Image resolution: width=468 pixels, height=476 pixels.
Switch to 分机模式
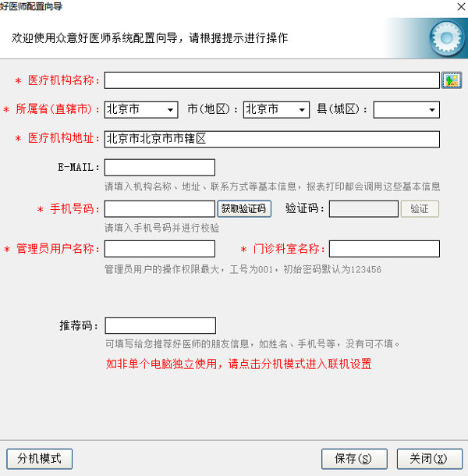tap(40, 459)
